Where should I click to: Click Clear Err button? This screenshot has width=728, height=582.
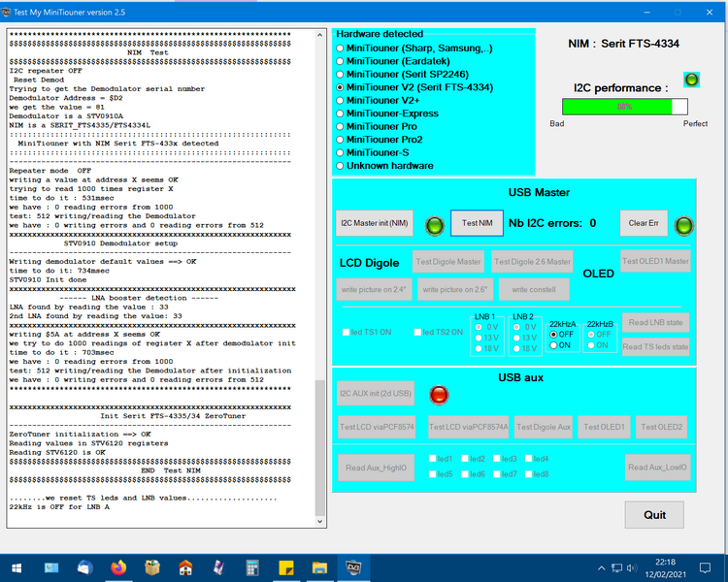pos(644,223)
